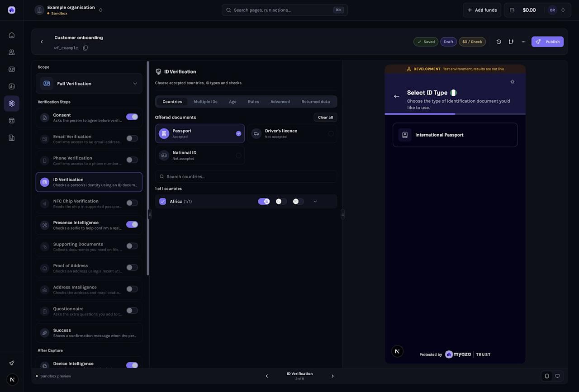Switch to the Countries tab

click(172, 102)
